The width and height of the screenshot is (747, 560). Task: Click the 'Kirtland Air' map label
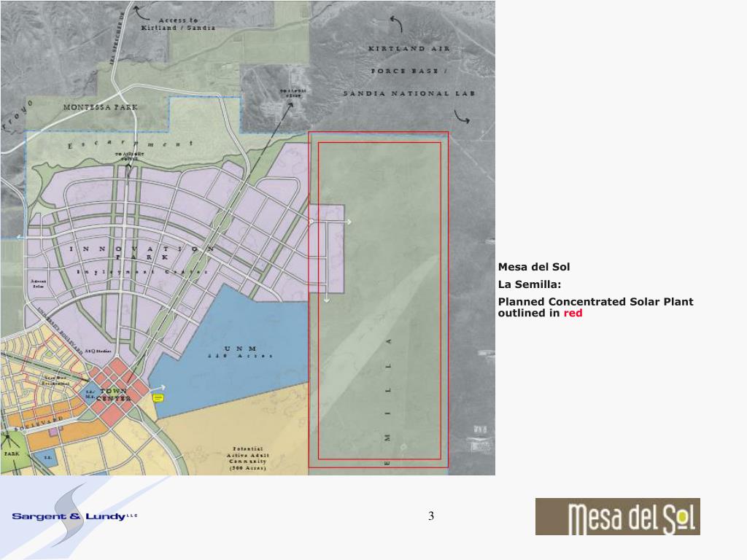[409, 49]
